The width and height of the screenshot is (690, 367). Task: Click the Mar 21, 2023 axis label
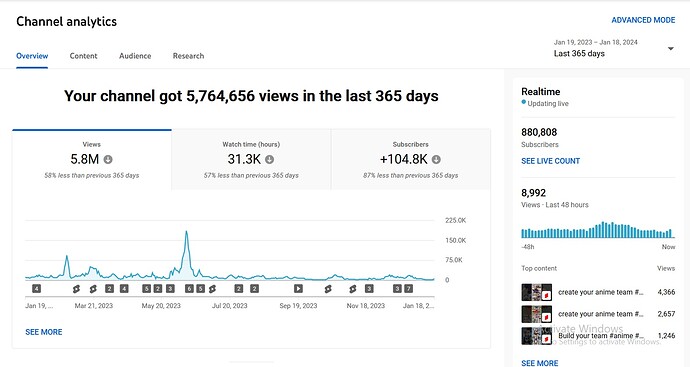pyautogui.click(x=94, y=306)
